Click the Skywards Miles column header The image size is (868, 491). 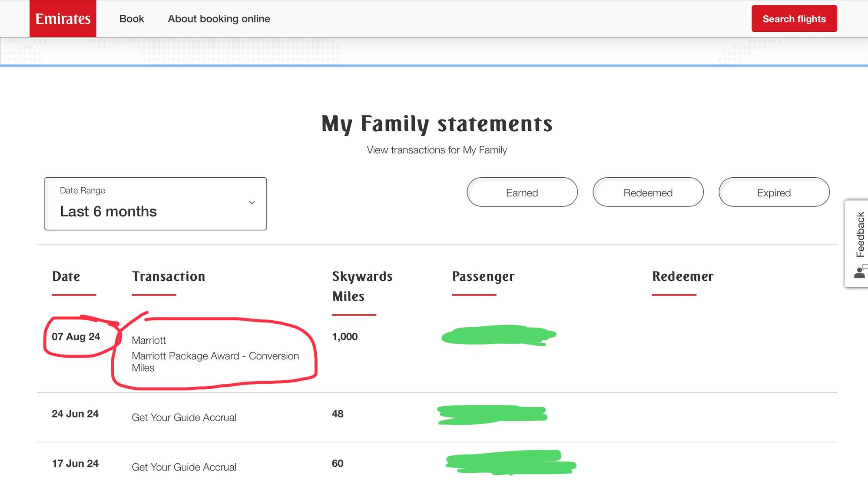[362, 286]
